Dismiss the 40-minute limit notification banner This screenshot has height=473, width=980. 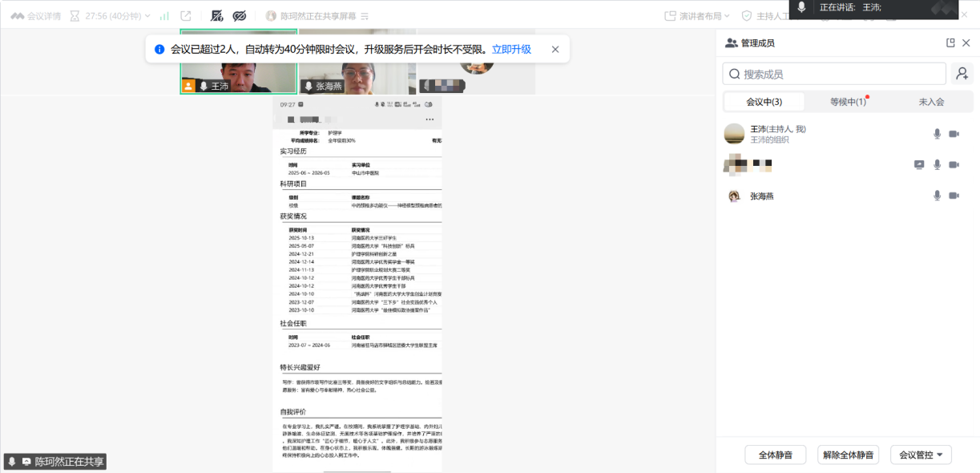555,49
